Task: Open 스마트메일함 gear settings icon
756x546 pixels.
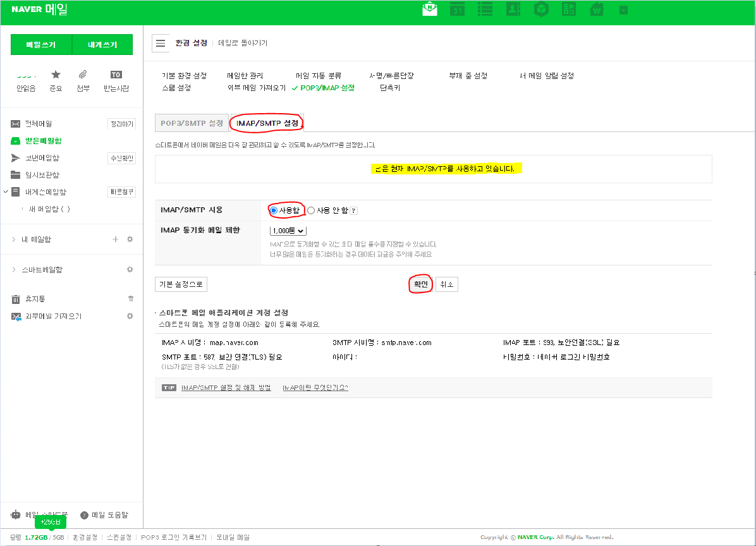Action: pyautogui.click(x=130, y=269)
